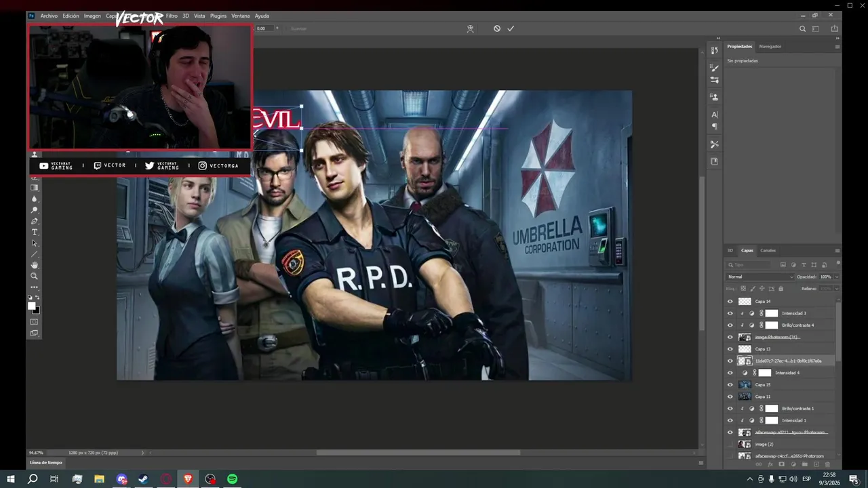Open the History panel icon
868x488 pixels.
[x=714, y=51]
